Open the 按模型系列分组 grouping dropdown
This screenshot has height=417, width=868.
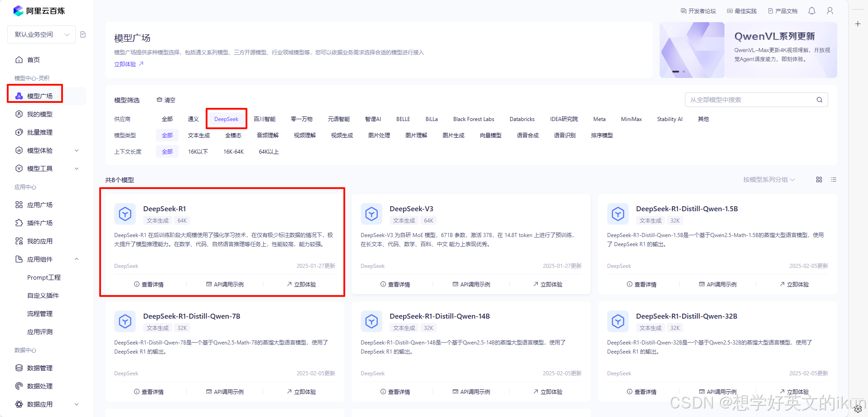tap(769, 179)
